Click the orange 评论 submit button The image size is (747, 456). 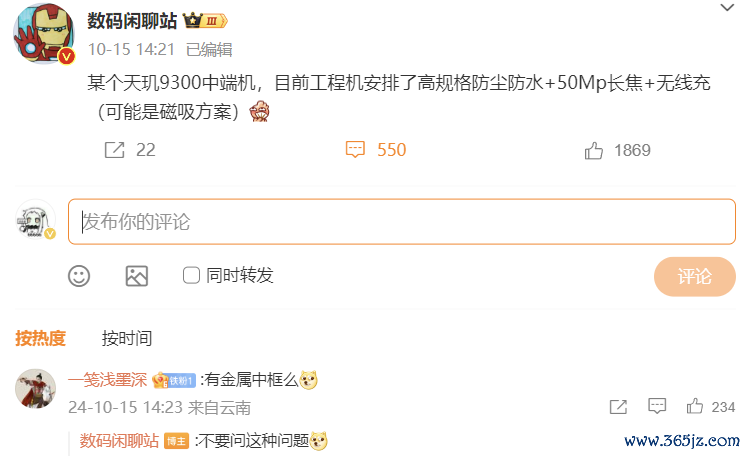tap(695, 276)
